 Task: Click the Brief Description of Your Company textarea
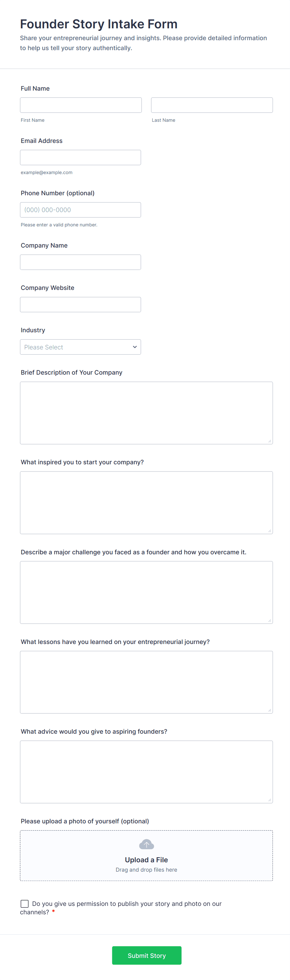146,413
